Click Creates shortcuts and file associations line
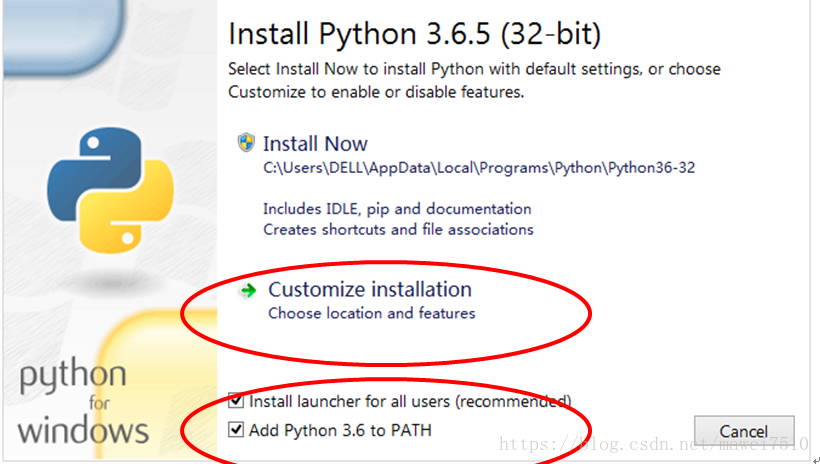Image resolution: width=820 pixels, height=464 pixels. [x=398, y=229]
